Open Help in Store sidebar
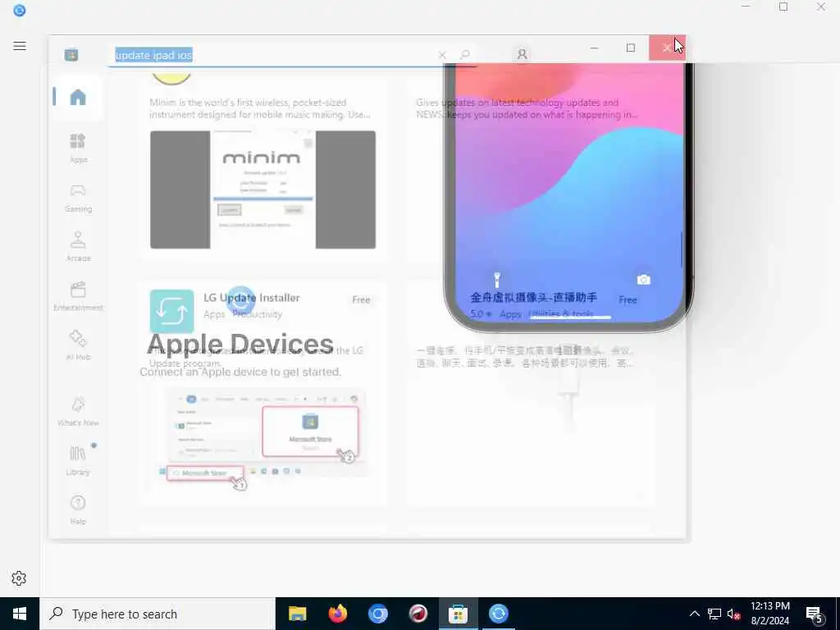Image resolution: width=840 pixels, height=630 pixels. (x=78, y=509)
